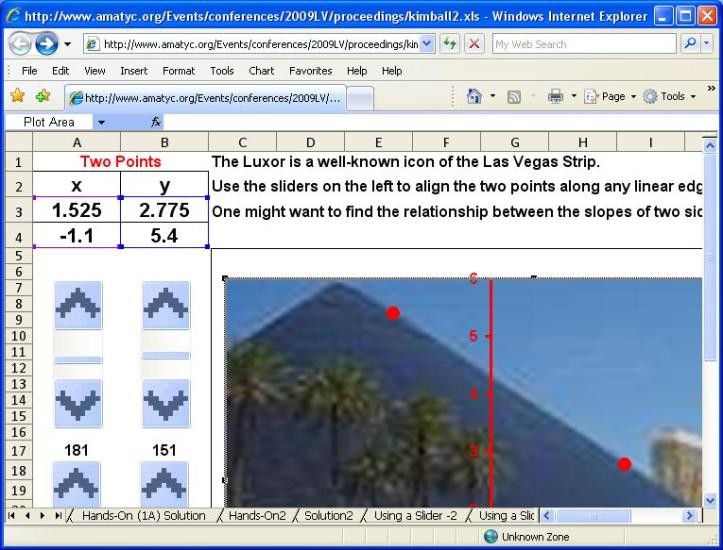The height and width of the screenshot is (550, 723).
Task: Open the Chart menu
Action: [x=261, y=71]
